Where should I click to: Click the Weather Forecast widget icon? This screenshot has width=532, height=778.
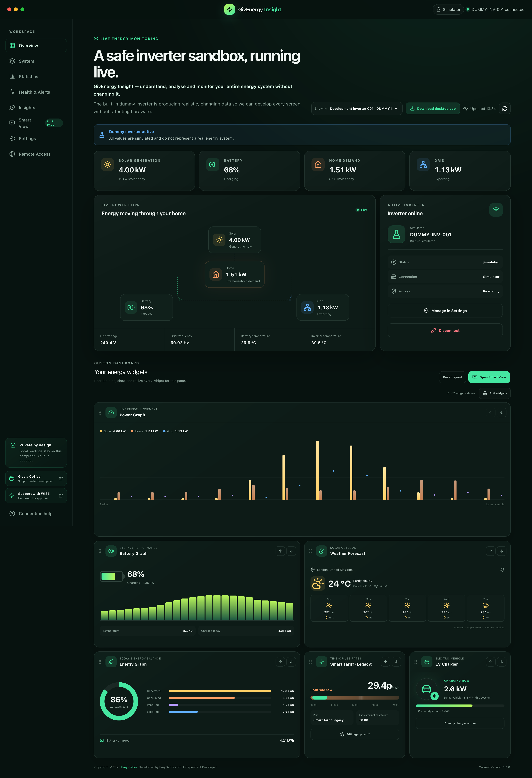coord(322,551)
